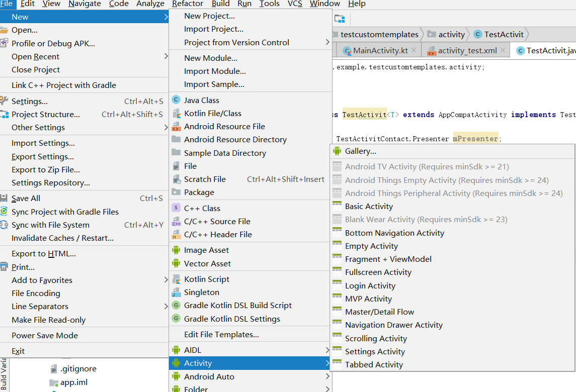Open the Build Variants side panel
The image size is (576, 392).
pyautogui.click(x=4, y=374)
